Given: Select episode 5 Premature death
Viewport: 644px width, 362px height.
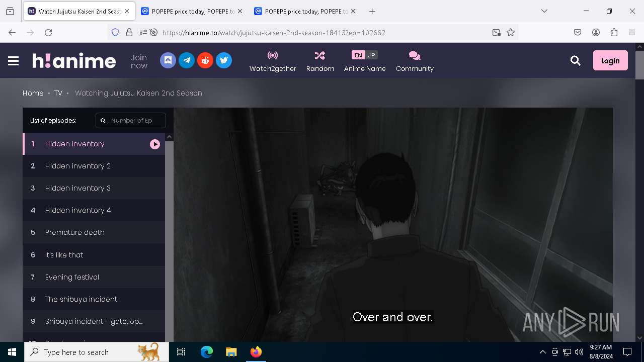Looking at the screenshot, I should pyautogui.click(x=94, y=232).
